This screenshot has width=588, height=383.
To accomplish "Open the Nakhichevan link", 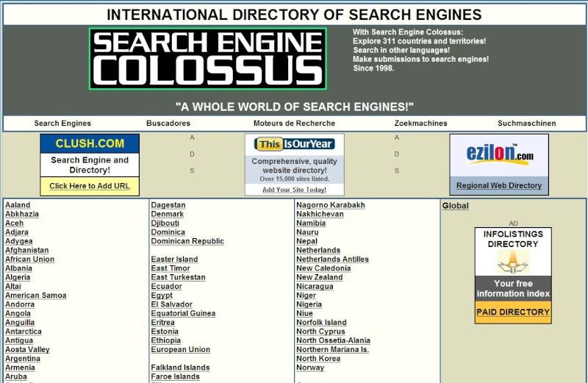I will (320, 214).
